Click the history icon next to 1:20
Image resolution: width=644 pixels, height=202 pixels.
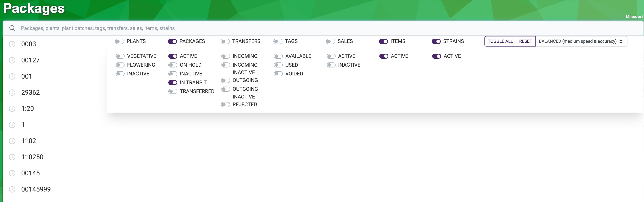12,109
